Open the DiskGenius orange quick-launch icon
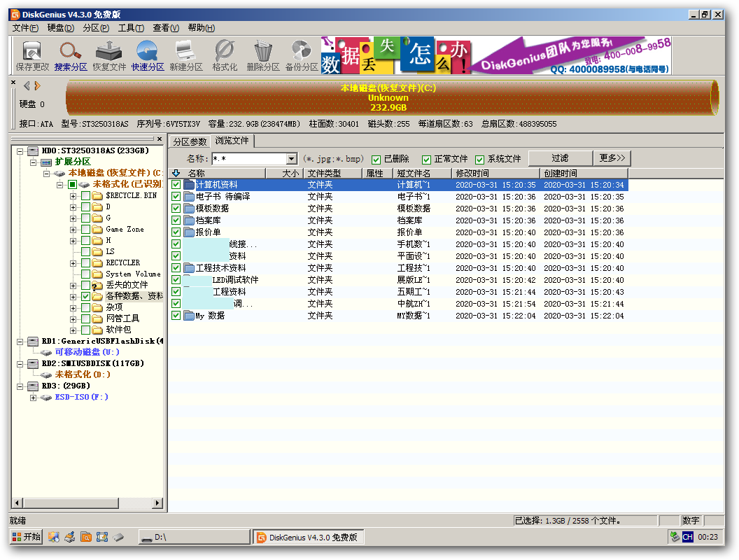The height and width of the screenshot is (560, 739). tap(86, 537)
